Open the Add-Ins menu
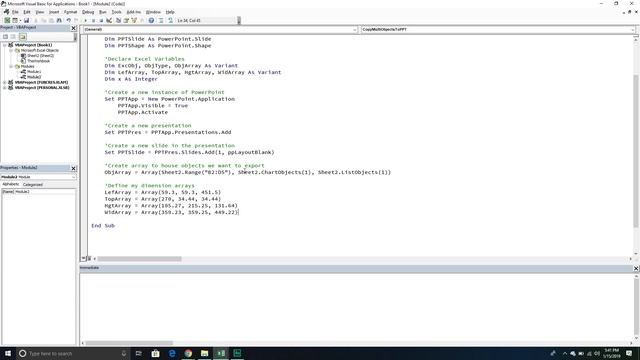The image size is (640, 360). [133, 12]
